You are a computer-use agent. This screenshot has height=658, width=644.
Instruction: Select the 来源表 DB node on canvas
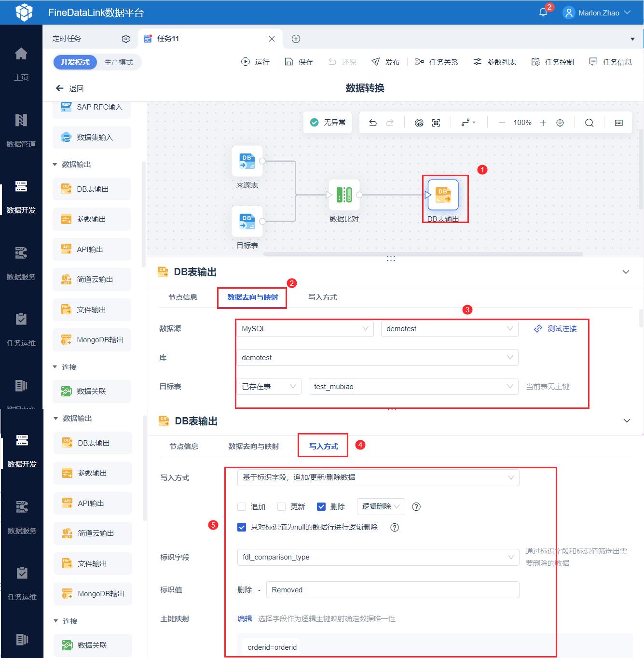pyautogui.click(x=247, y=161)
